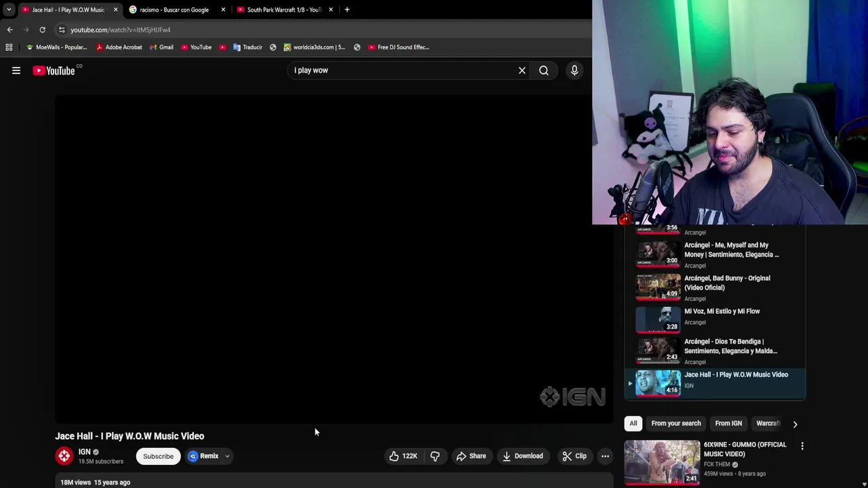Open 6IX9INE GUMMO video options menu
868x488 pixels.
tap(802, 446)
